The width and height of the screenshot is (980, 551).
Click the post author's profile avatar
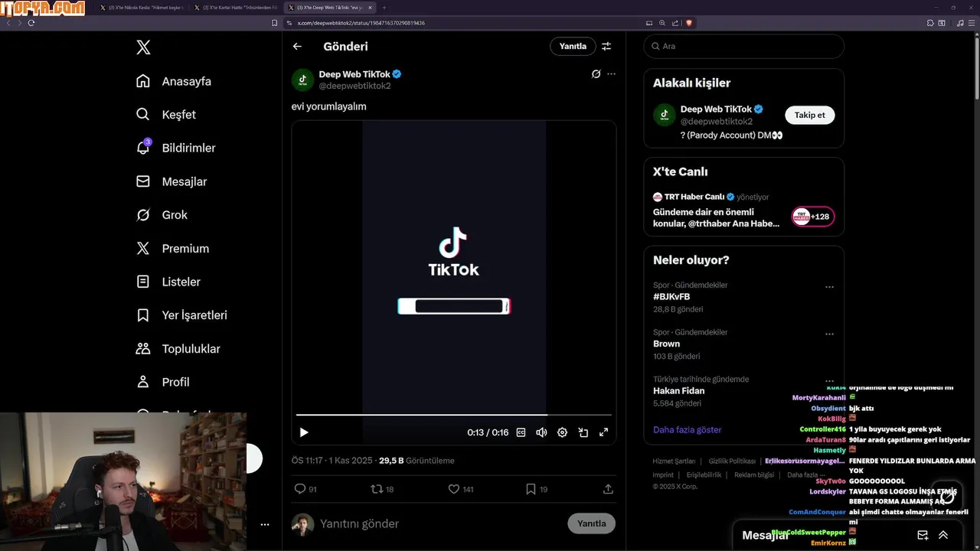tap(302, 80)
